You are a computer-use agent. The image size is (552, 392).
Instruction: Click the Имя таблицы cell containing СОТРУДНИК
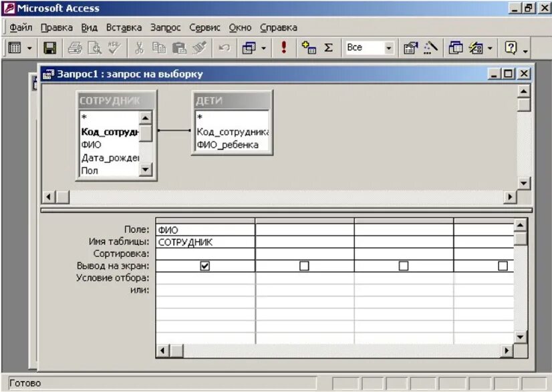[205, 242]
